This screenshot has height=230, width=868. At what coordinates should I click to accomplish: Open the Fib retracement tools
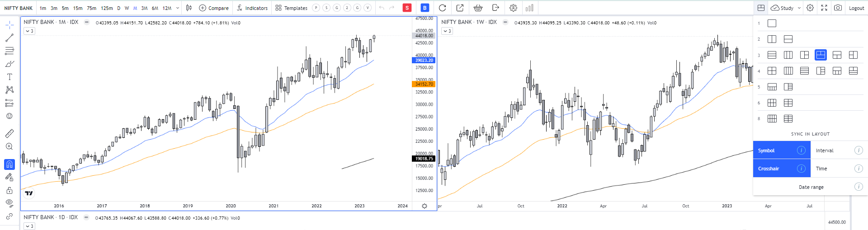[x=9, y=51]
